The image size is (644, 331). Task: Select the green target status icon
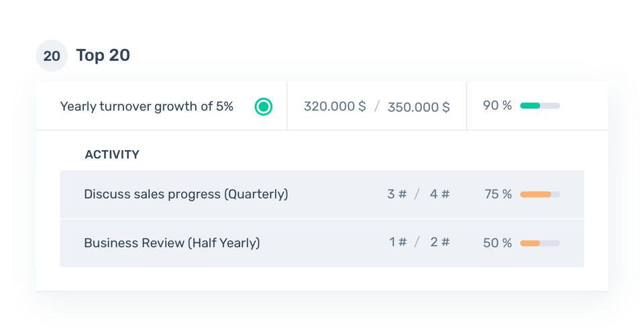coord(264,107)
